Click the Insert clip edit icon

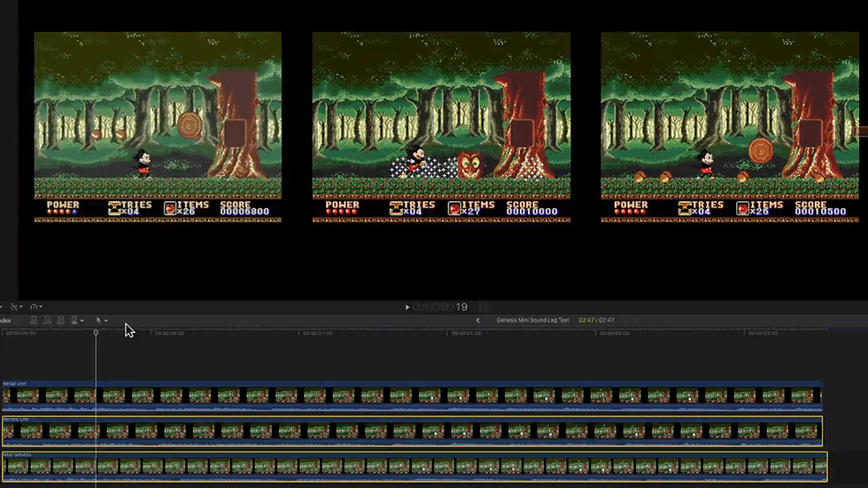(x=47, y=320)
